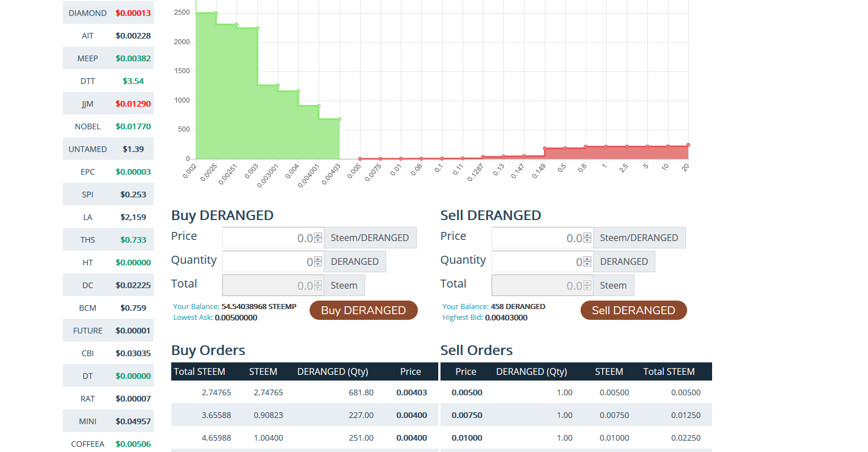Screen dimensions: 868x452
Task: Click Sell Orders Price column header
Action: coord(466,371)
